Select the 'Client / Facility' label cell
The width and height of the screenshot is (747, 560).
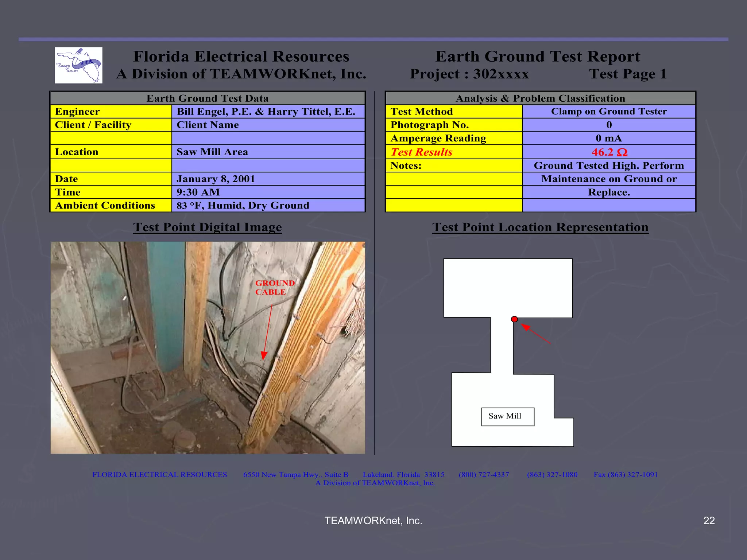pyautogui.click(x=111, y=125)
